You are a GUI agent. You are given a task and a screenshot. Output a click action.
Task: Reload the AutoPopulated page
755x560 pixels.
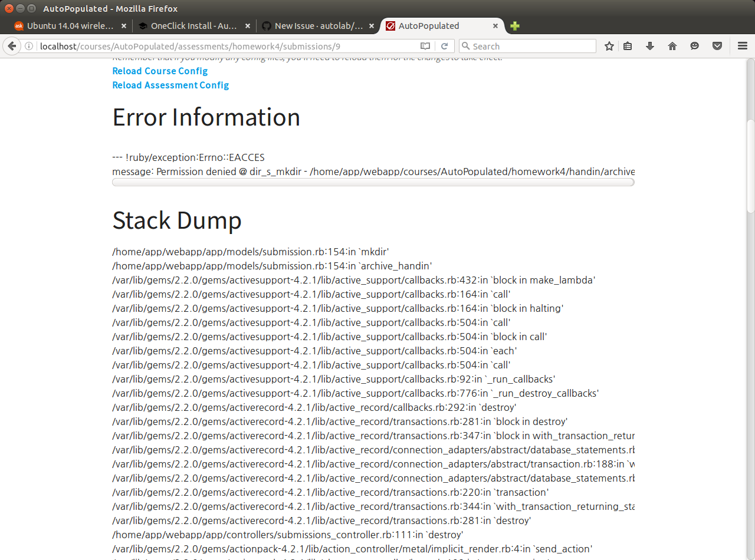coord(444,45)
